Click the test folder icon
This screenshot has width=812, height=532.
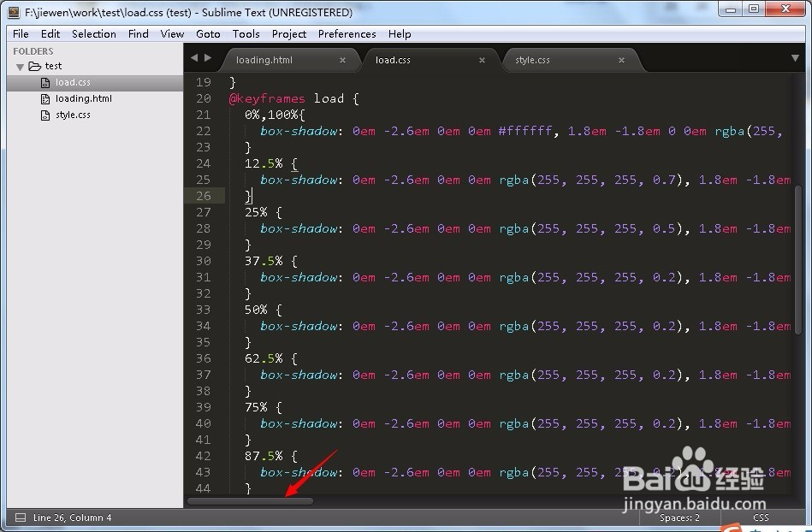35,66
